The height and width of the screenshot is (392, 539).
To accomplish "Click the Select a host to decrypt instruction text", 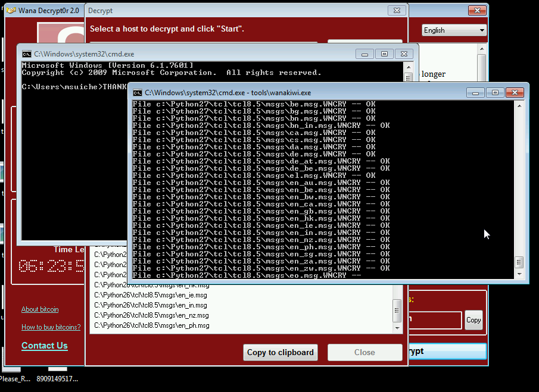I will click(x=167, y=29).
